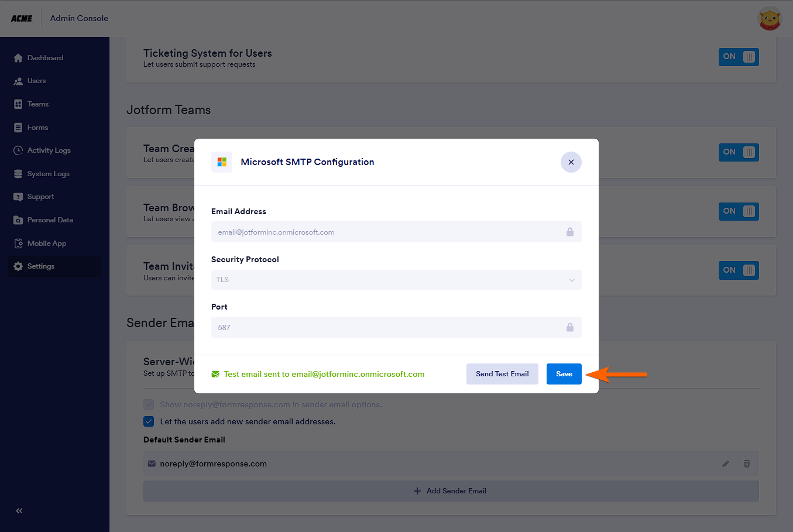Screen dimensions: 793x532
Task: Expand the Security Protocol TLS dropdown
Action: 396,280
